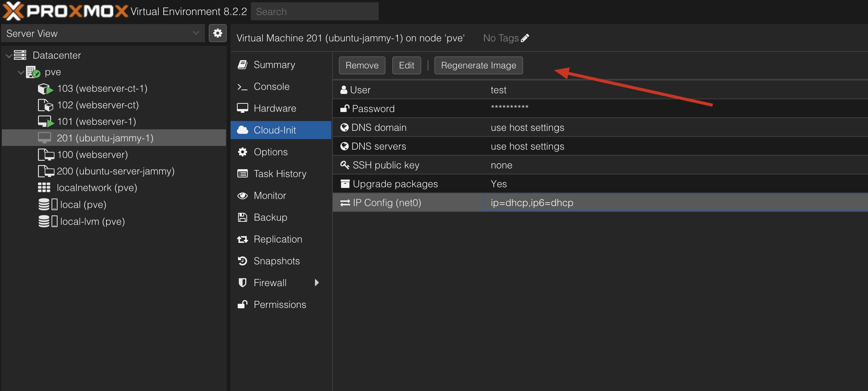The height and width of the screenshot is (391, 868).
Task: Click the Regenerate Image button
Action: (x=478, y=65)
